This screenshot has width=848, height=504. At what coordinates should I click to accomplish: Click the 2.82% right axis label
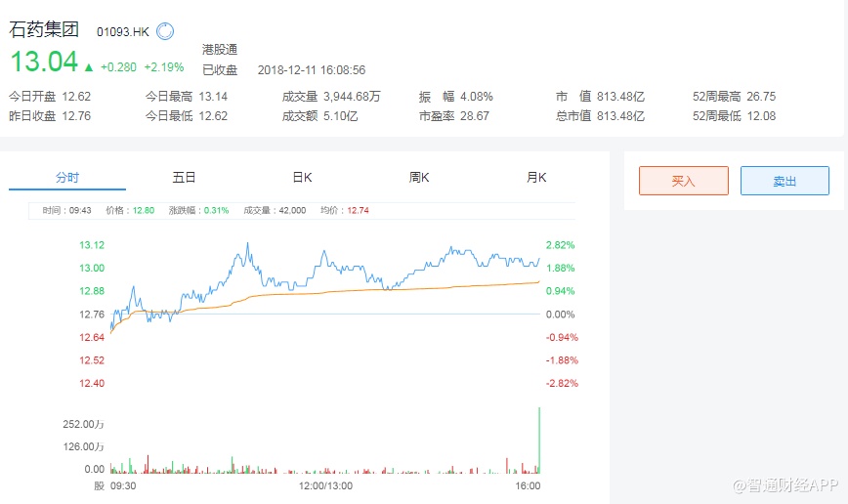pos(560,245)
